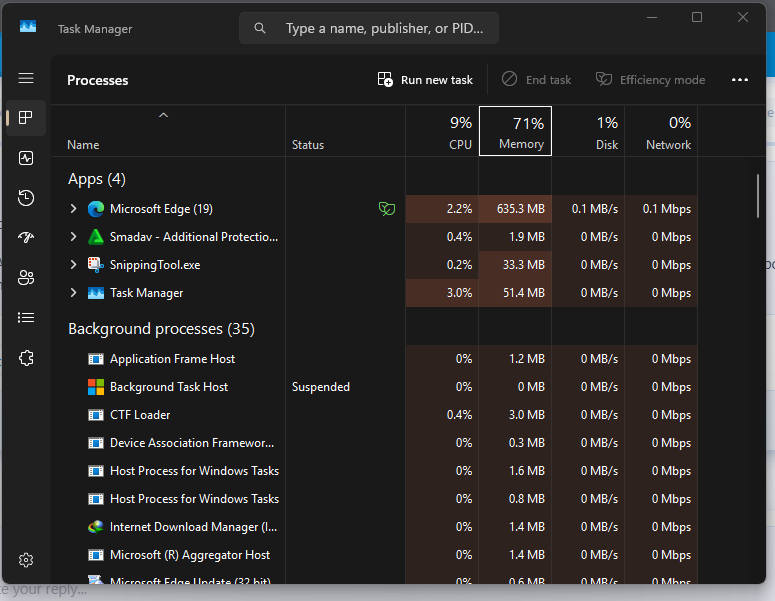The width and height of the screenshot is (775, 601).
Task: Open Task Manager settings gear
Action: (26, 560)
